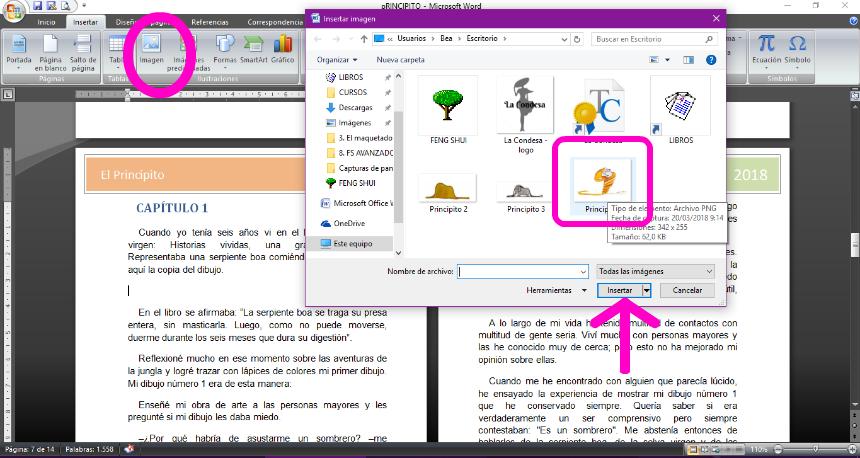Click the Imagen ribbon button
860x458 pixels.
coord(151,49)
